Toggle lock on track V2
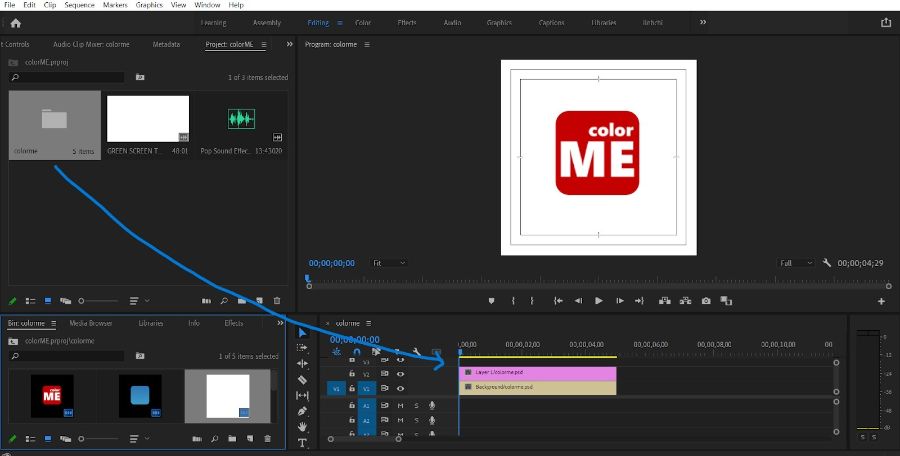Screen dimensions: 900x456 [x=352, y=374]
